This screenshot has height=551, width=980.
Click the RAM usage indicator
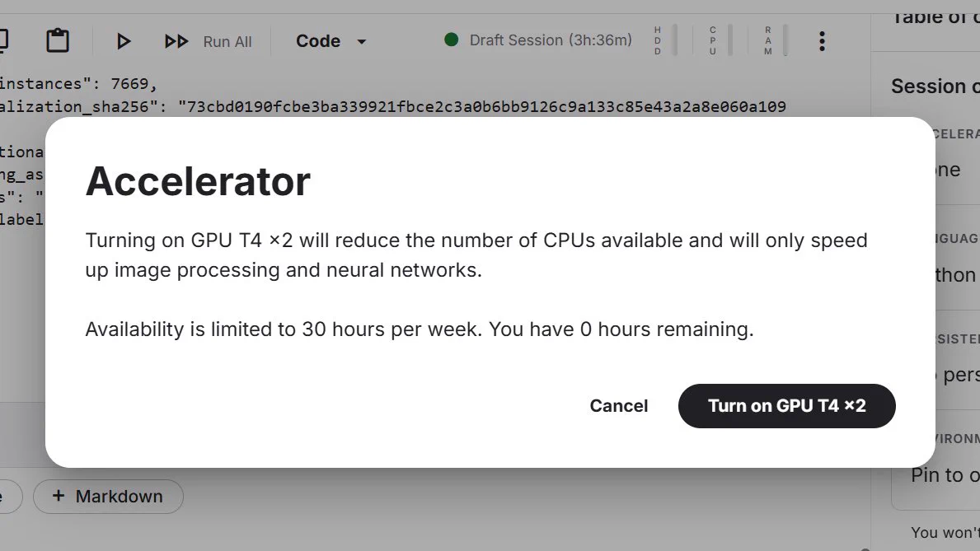point(776,40)
